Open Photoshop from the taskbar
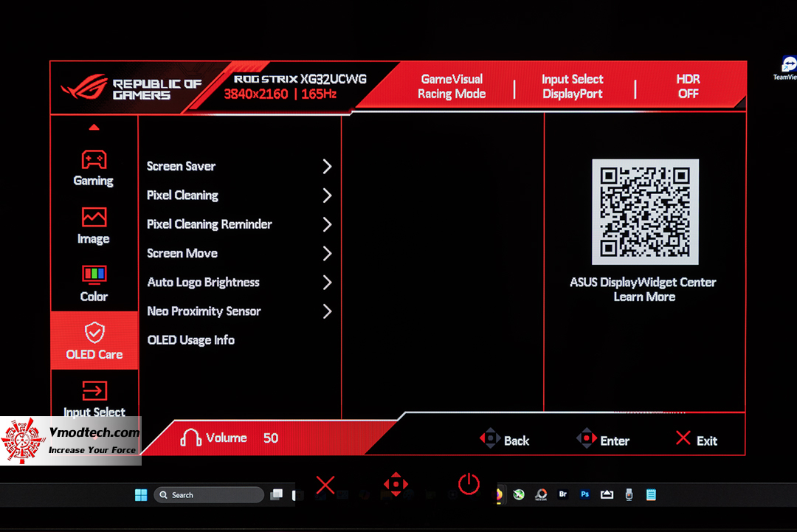 (x=585, y=494)
